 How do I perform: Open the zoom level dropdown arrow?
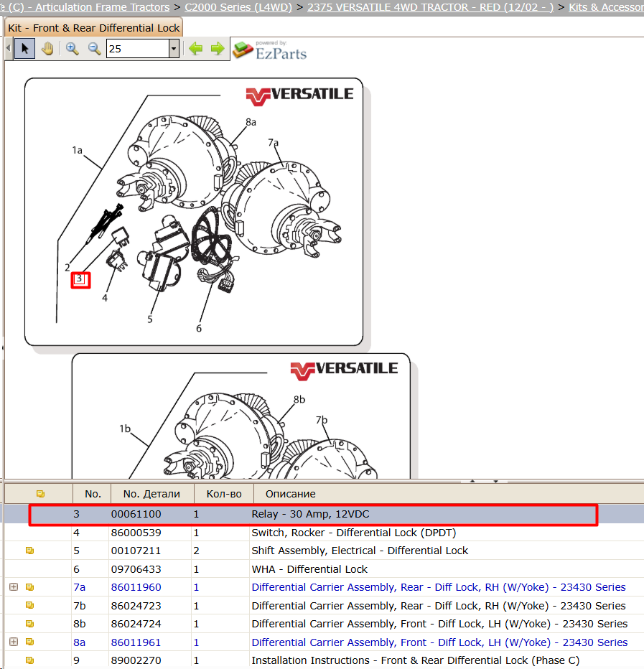(x=174, y=49)
